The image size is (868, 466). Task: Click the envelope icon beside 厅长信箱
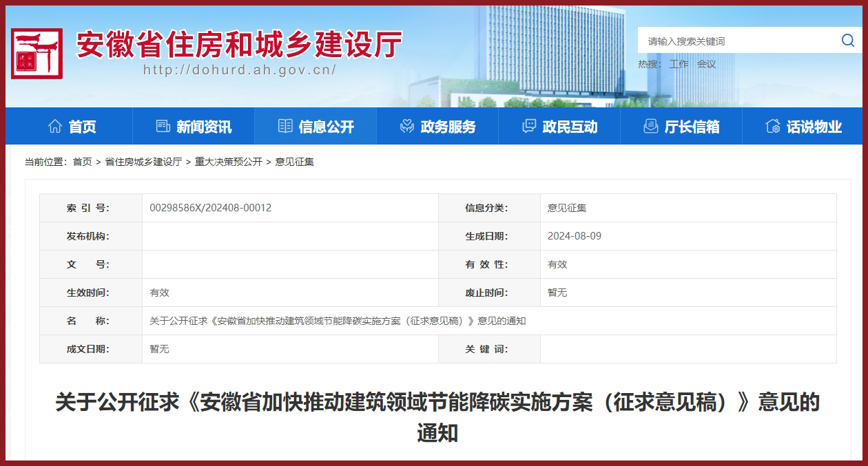coord(651,127)
